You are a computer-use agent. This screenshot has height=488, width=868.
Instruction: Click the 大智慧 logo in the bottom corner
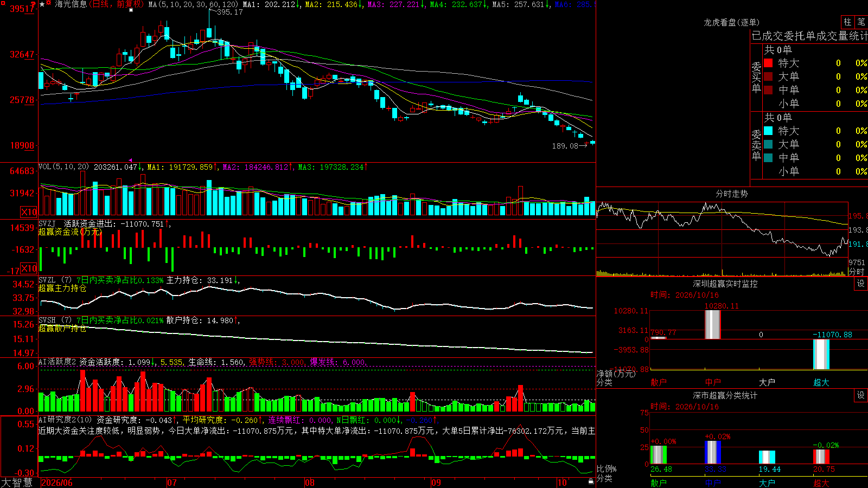[x=17, y=483]
